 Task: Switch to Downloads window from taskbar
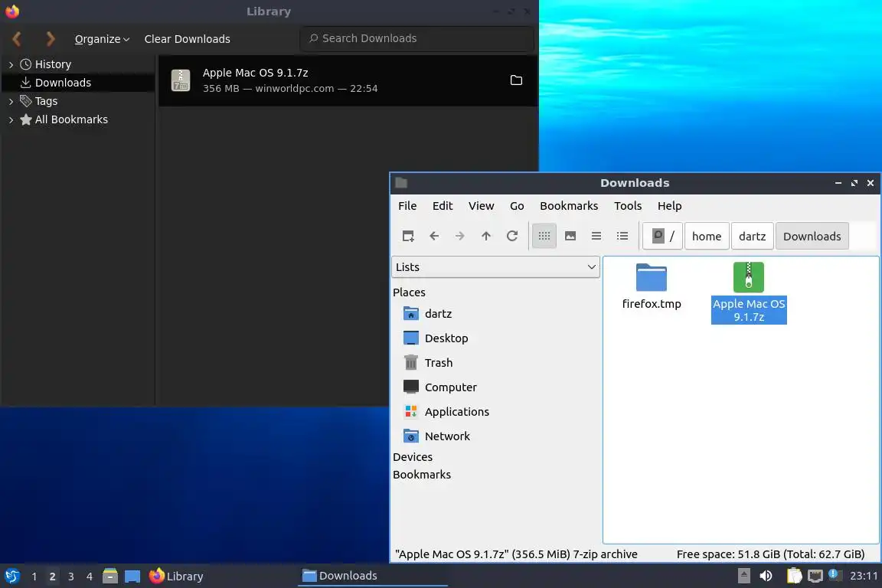click(372, 576)
